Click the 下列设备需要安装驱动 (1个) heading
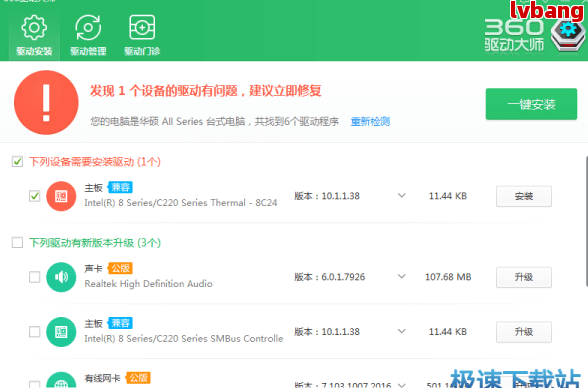This screenshot has width=588, height=388. (95, 162)
